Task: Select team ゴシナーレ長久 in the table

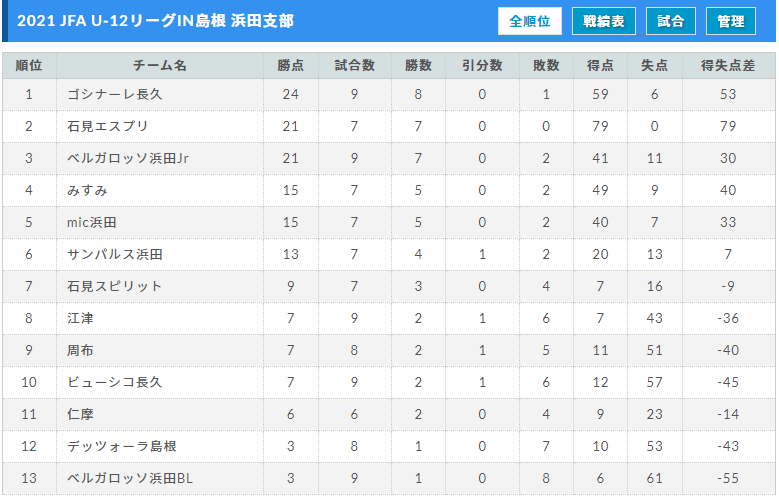Action: click(x=115, y=94)
